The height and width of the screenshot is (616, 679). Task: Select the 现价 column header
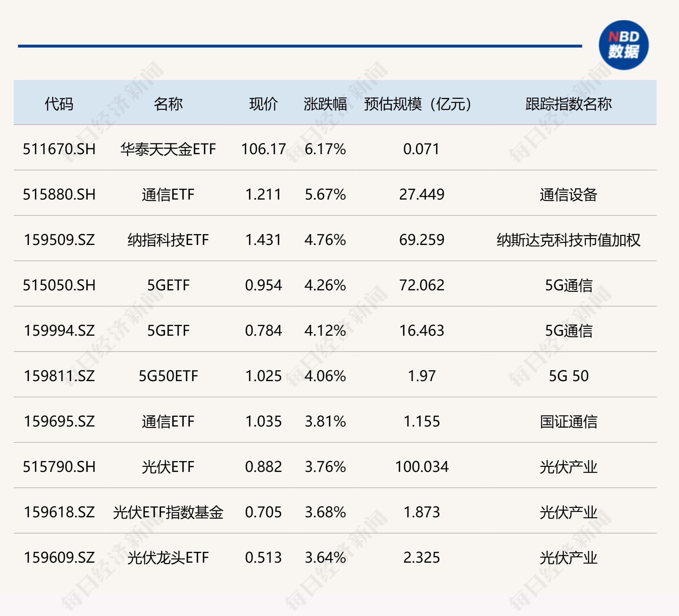[x=264, y=104]
